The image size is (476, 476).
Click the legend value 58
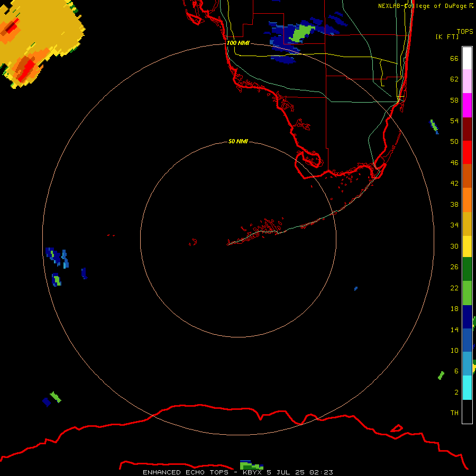pyautogui.click(x=454, y=100)
